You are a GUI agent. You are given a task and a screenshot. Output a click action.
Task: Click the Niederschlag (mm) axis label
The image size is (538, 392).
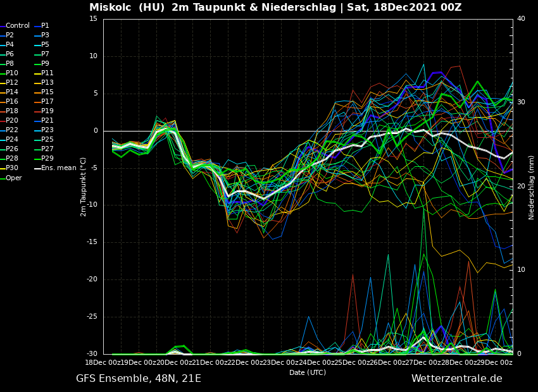coord(532,187)
